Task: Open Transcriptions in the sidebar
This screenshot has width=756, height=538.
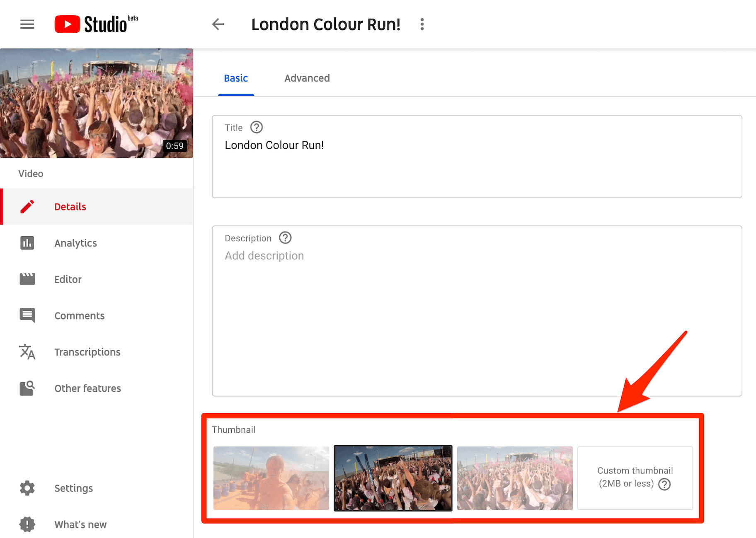Action: pyautogui.click(x=87, y=352)
